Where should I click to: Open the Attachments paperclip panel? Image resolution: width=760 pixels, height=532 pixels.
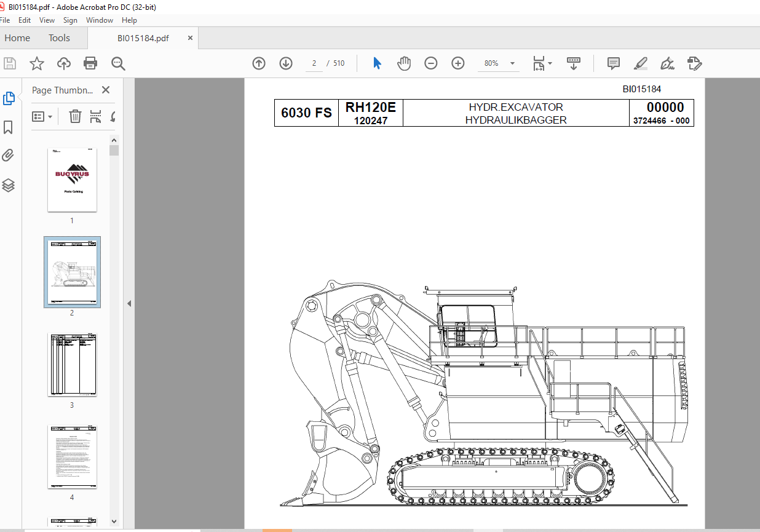[x=8, y=156]
